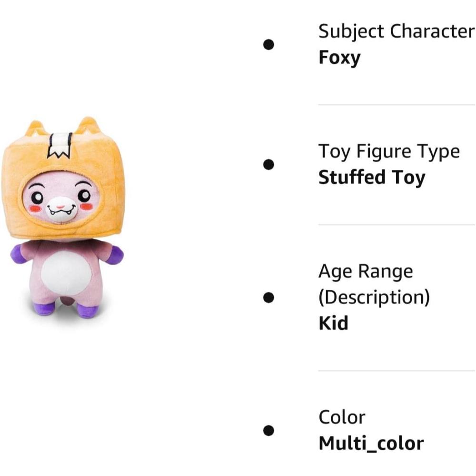Viewport: 476px width, 476px height.
Task: Click the bullet beside Subject Character
Action: click(x=268, y=45)
